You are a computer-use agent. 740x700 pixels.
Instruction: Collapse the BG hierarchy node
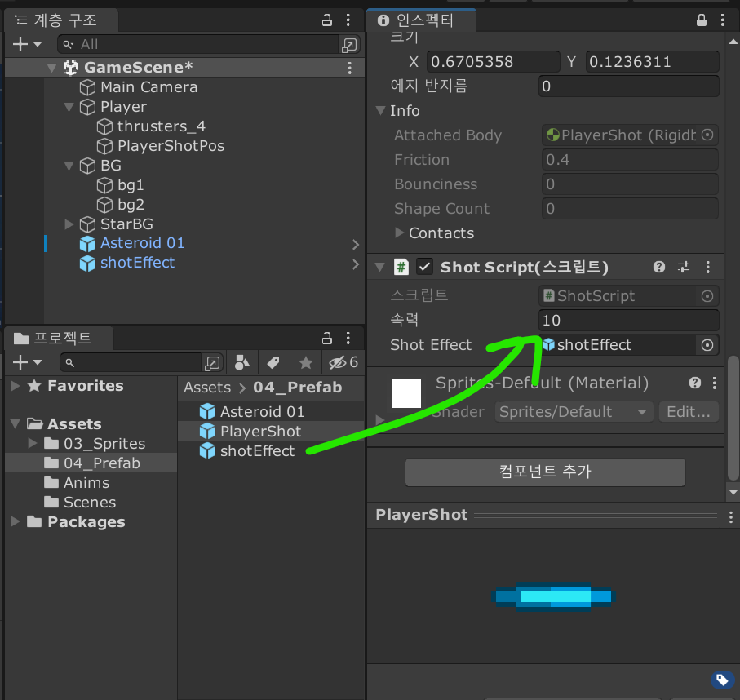69,166
